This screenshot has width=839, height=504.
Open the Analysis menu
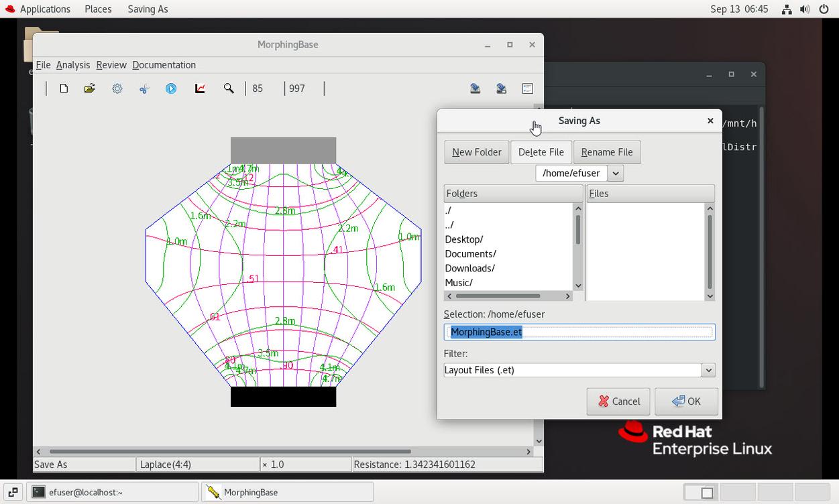click(73, 65)
